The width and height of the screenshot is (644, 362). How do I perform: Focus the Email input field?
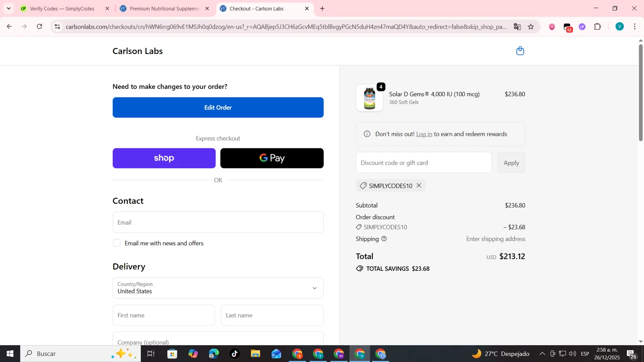[x=218, y=222]
